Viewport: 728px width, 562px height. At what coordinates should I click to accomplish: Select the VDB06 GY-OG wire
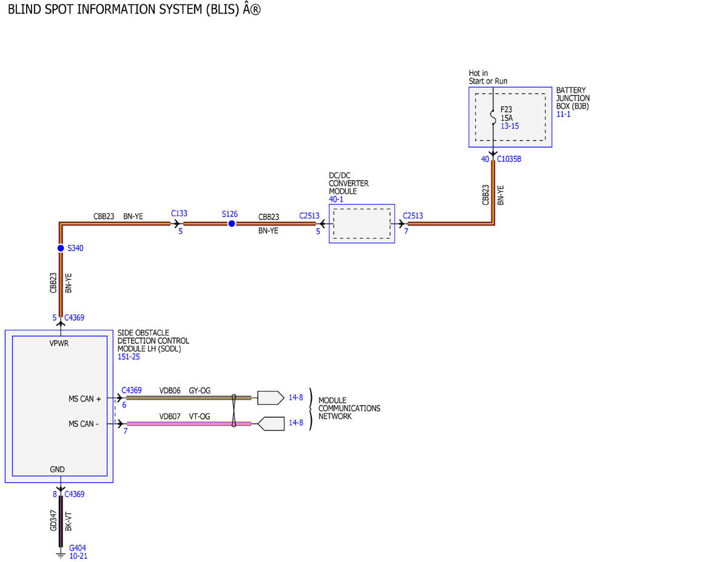189,398
